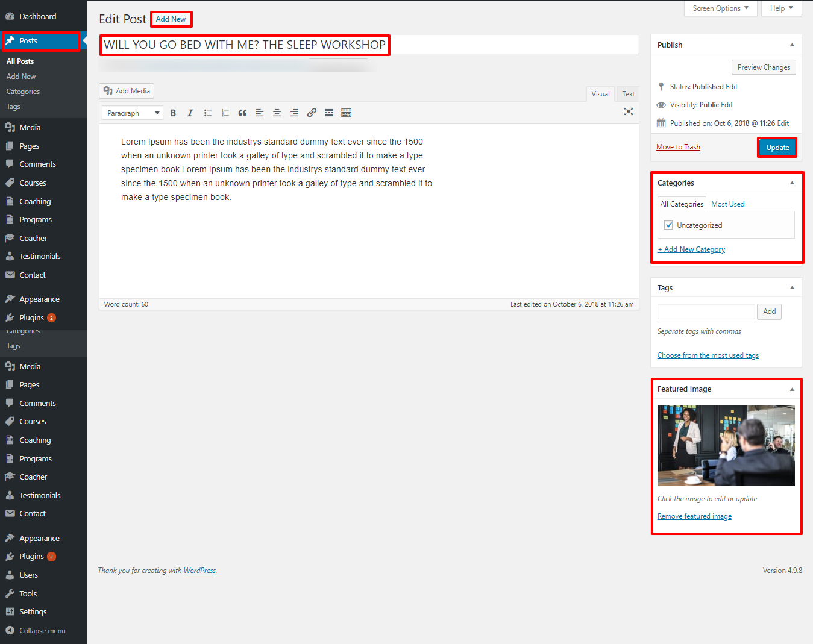Center-align text with the align center icon
The image size is (813, 644).
pos(277,113)
